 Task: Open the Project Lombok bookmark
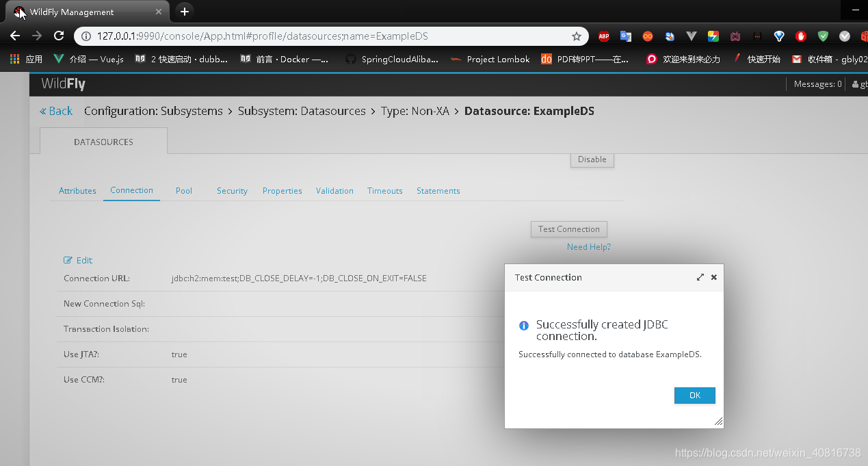[490, 60]
